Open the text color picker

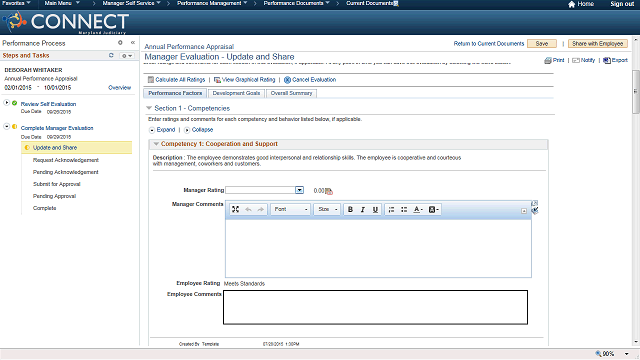coord(418,209)
